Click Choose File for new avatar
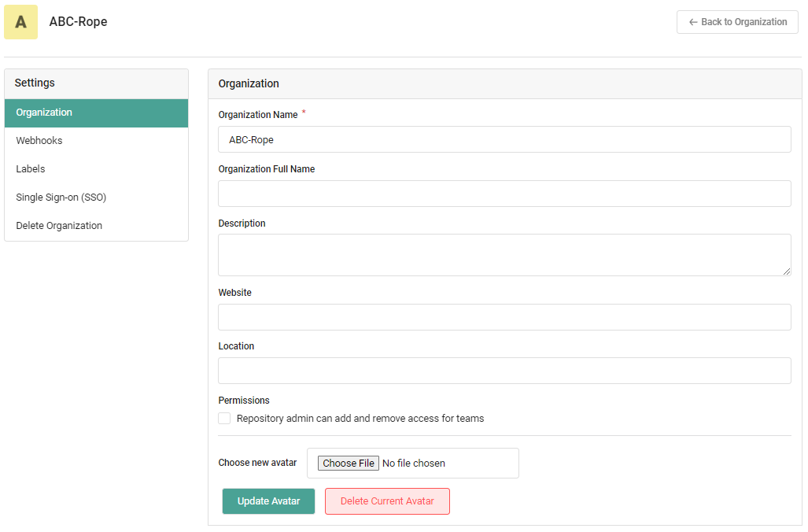Image resolution: width=808 pixels, height=532 pixels. click(349, 464)
